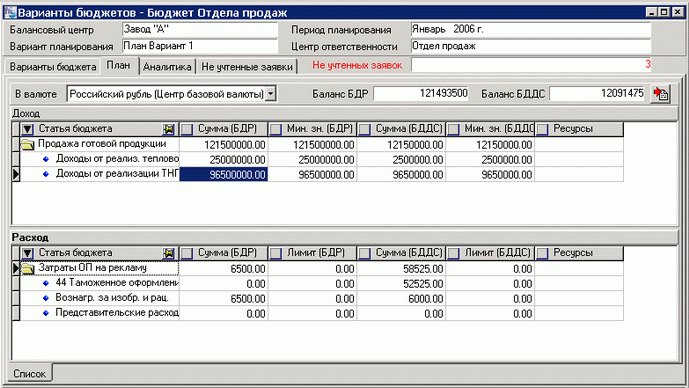Click the Не учтенных заявок count field
The width and height of the screenshot is (689, 388).
pos(531,65)
